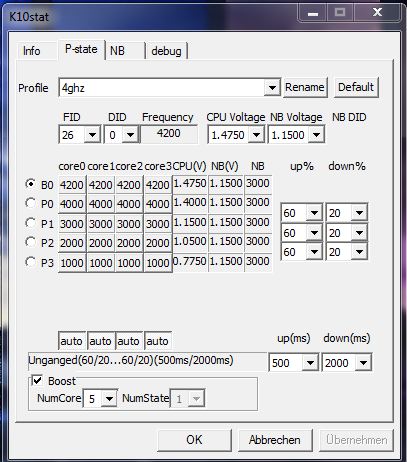
Task: Click core1 button in P0 row
Action: click(101, 204)
